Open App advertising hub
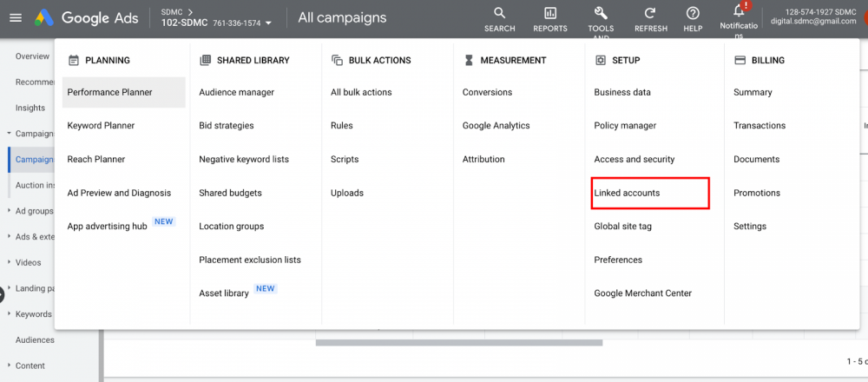 pos(107,226)
